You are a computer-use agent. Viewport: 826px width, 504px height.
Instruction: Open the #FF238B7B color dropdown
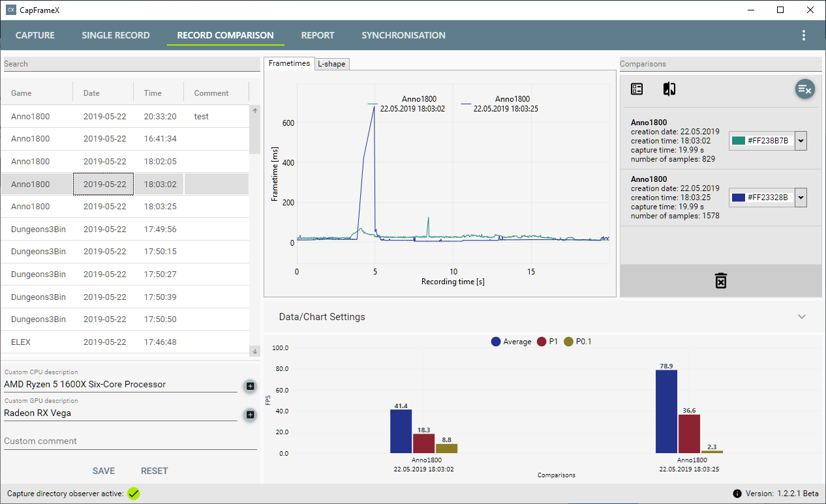[x=801, y=141]
